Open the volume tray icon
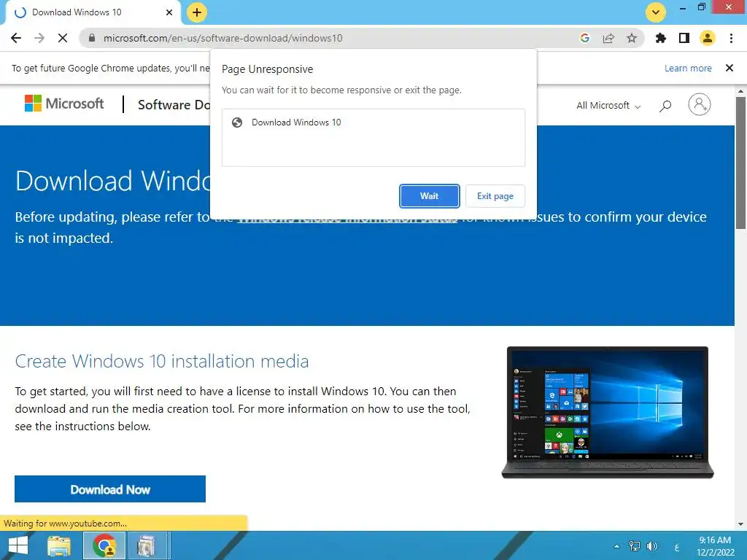 click(x=651, y=546)
